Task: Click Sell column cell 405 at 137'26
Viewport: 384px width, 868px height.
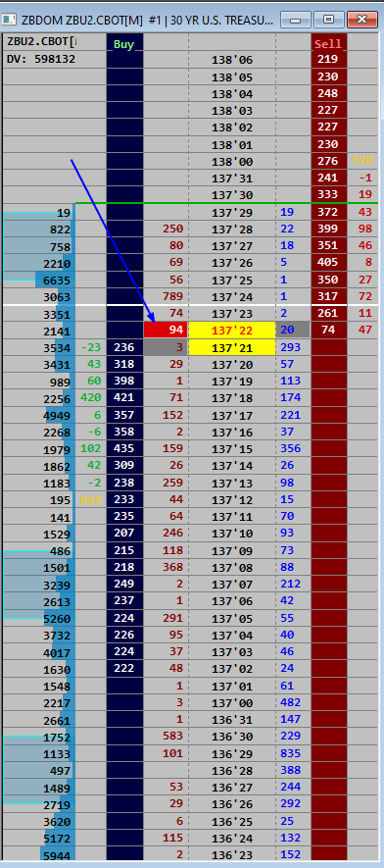Action: (329, 263)
